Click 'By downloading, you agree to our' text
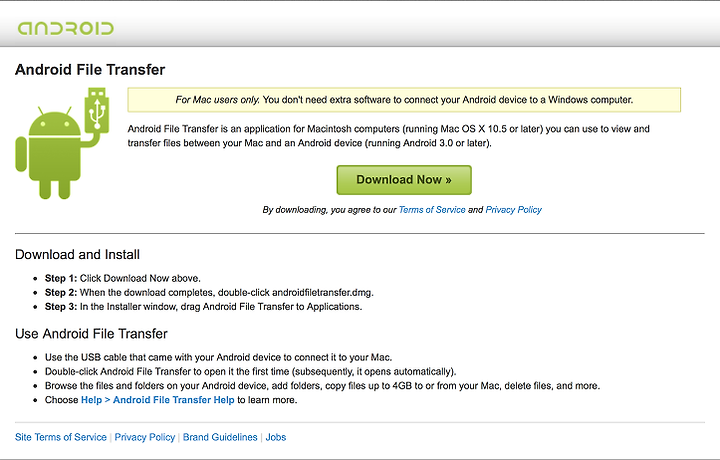 click(329, 210)
